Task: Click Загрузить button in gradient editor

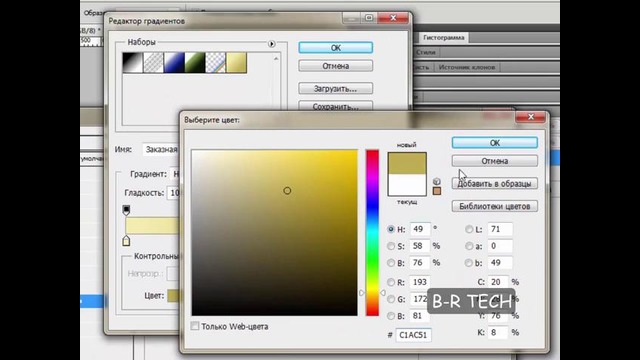Action: pyautogui.click(x=336, y=89)
